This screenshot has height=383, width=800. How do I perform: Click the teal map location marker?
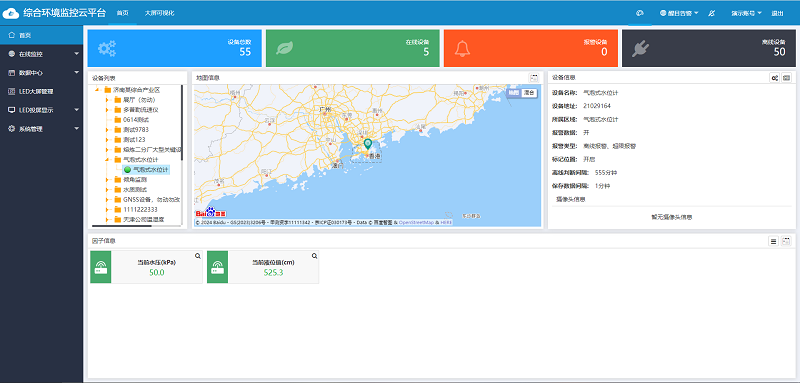tap(368, 144)
